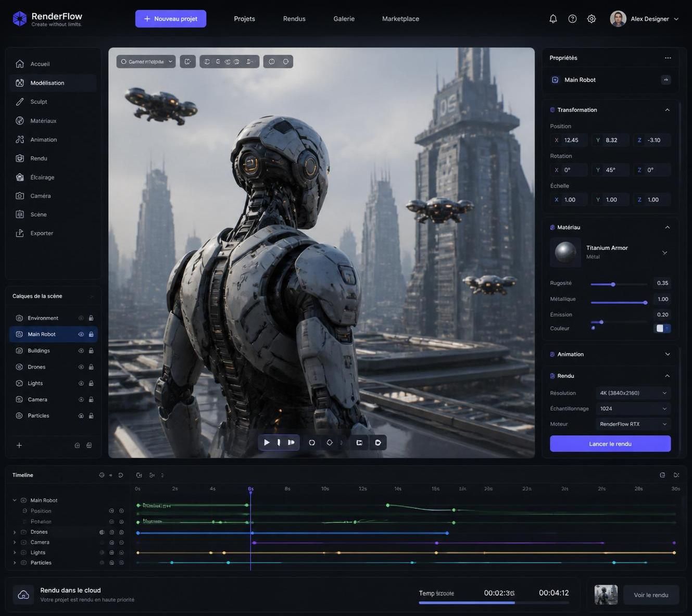Open Sculpt tool in the sidebar

(53, 102)
